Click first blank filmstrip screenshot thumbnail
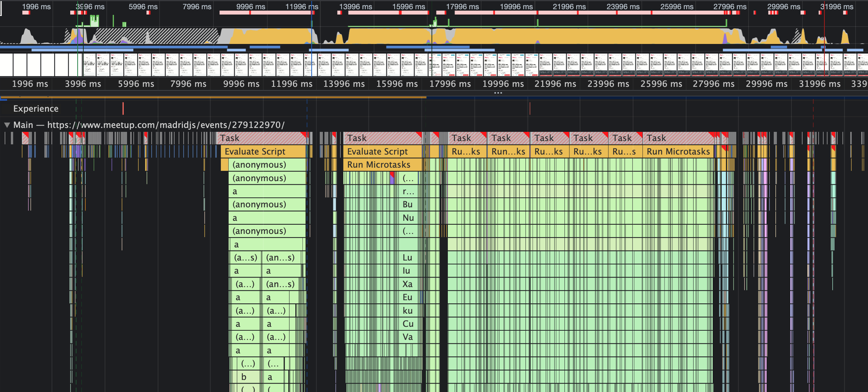 (6, 65)
